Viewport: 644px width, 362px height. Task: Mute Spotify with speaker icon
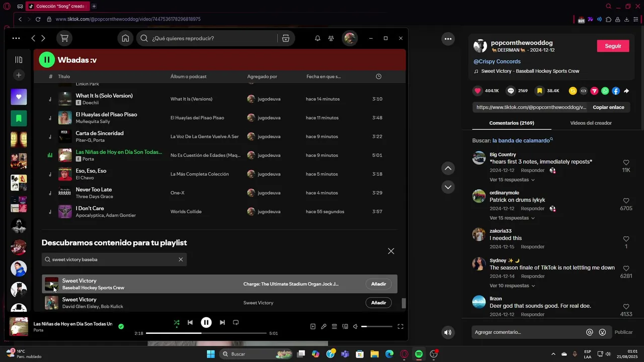click(355, 327)
